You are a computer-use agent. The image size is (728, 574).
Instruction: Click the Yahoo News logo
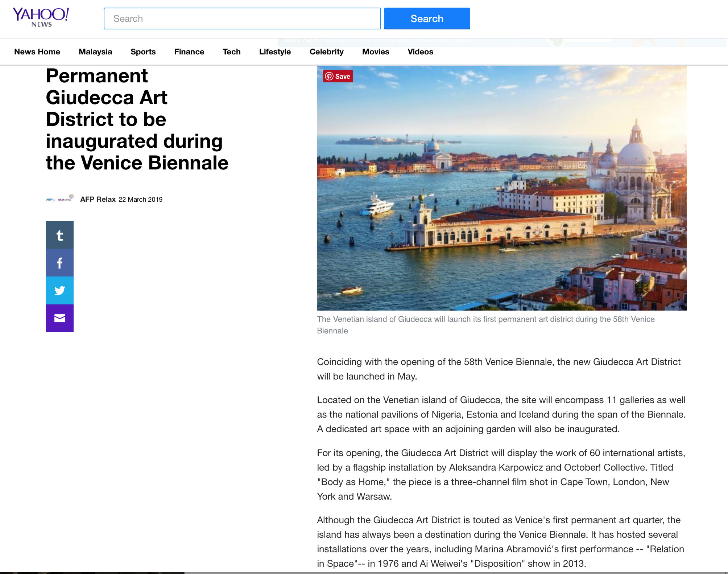tap(41, 17)
